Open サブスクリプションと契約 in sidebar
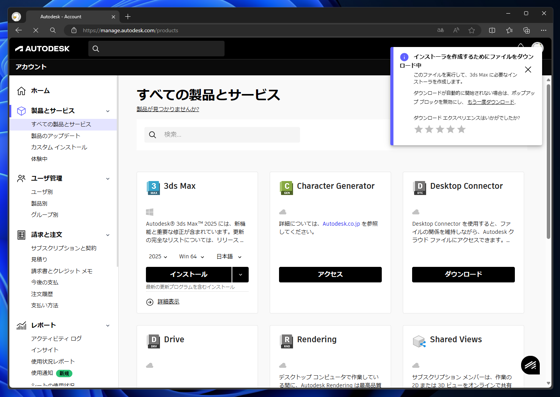Image resolution: width=560 pixels, height=397 pixels. (x=64, y=248)
